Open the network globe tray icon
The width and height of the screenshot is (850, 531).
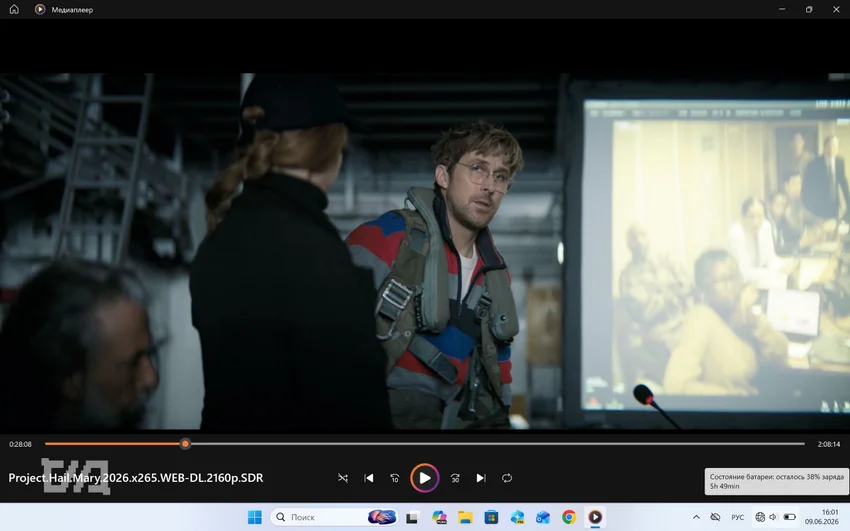coord(760,517)
